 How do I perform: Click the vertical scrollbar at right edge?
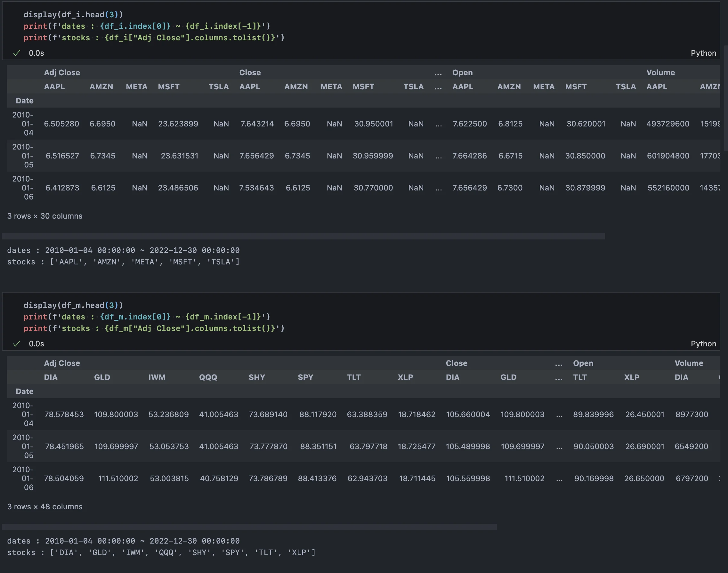tap(725, 97)
